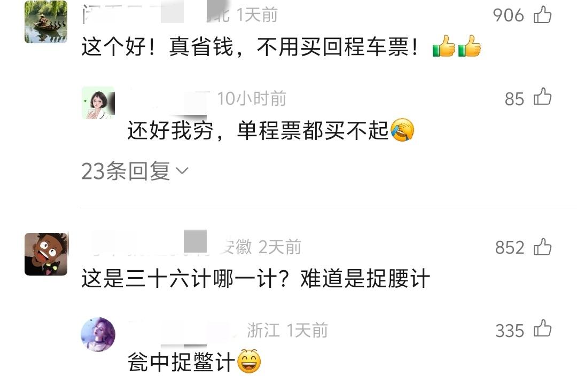Click the chevron next to 23条回复
This screenshot has width=577, height=392.
tap(182, 170)
